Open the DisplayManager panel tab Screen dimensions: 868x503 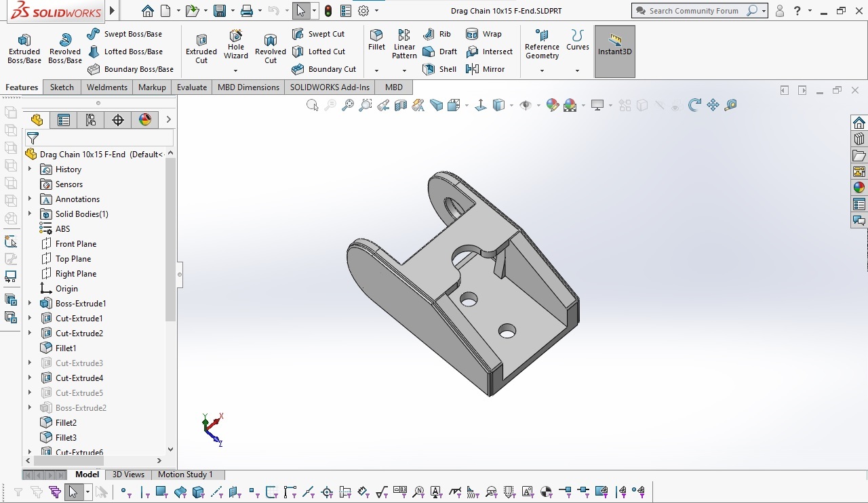145,120
